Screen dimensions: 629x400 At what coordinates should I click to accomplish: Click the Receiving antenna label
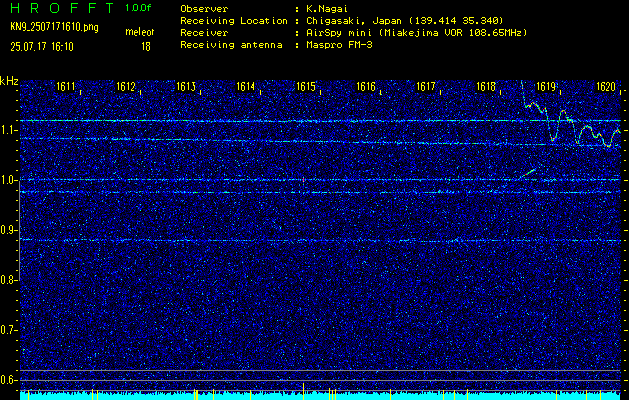coord(231,45)
